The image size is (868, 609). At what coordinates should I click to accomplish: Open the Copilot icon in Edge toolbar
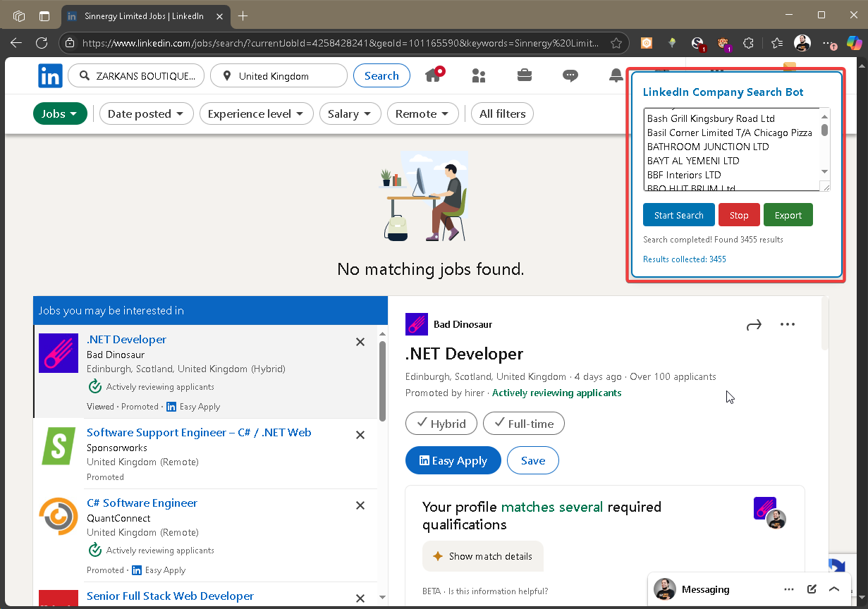point(854,43)
